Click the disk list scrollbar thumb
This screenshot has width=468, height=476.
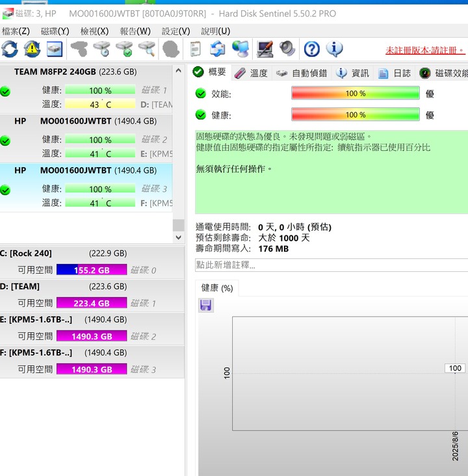point(179,225)
